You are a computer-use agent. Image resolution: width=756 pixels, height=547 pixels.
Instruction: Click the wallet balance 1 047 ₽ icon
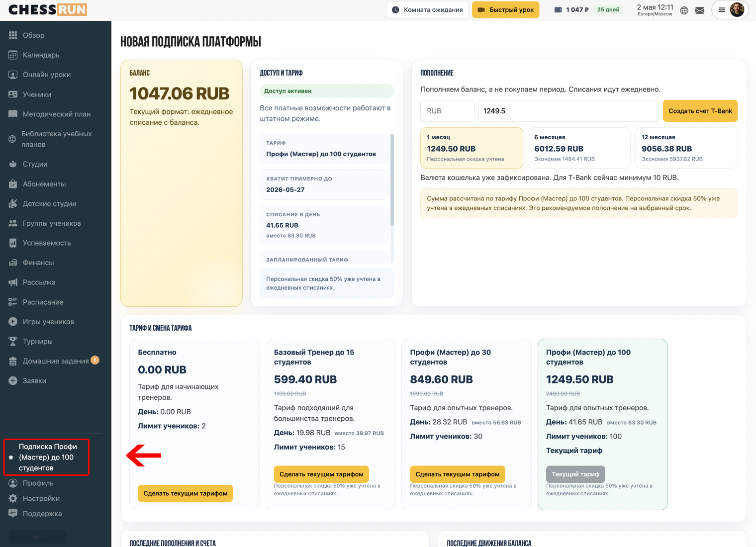(558, 10)
